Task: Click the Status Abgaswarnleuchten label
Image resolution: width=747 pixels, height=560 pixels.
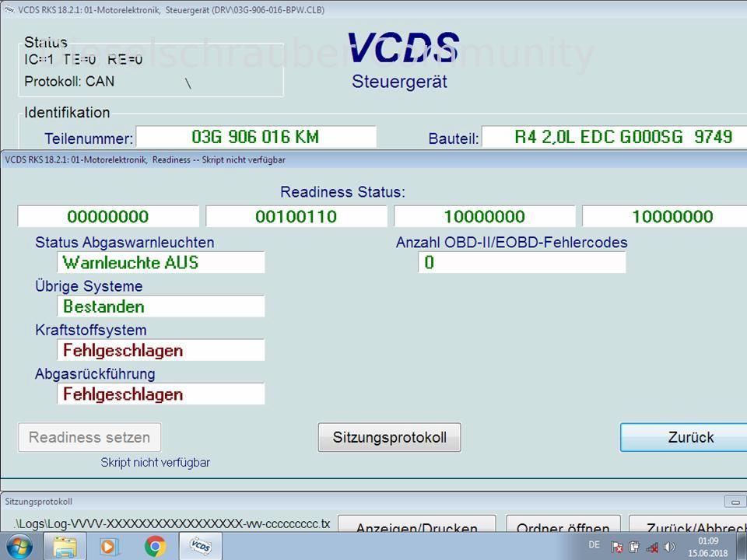Action: [124, 243]
